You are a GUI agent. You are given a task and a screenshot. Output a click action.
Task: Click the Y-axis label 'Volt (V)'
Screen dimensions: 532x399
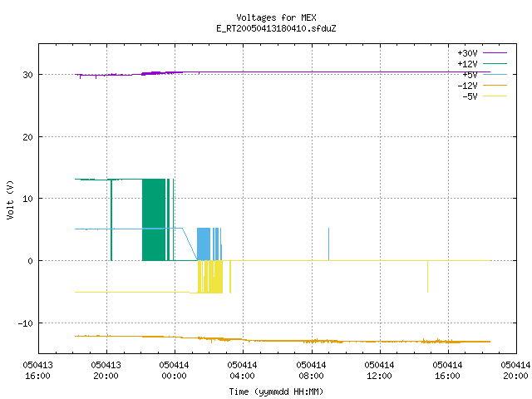10,199
